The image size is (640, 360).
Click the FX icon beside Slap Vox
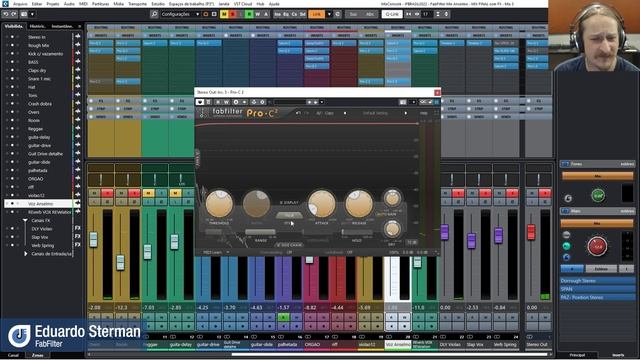point(78,237)
